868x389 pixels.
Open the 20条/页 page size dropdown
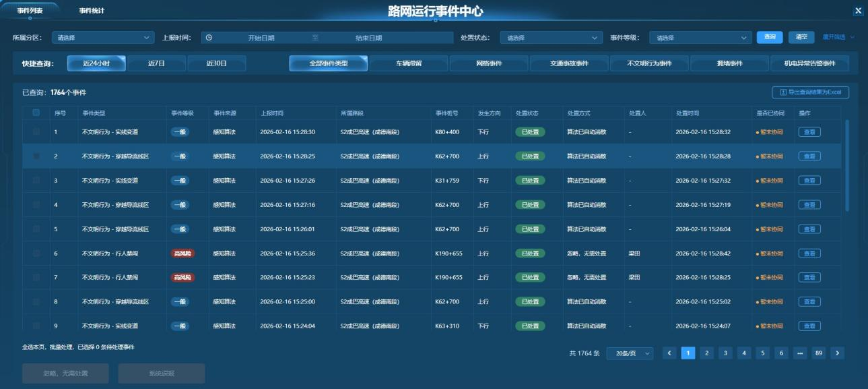630,353
